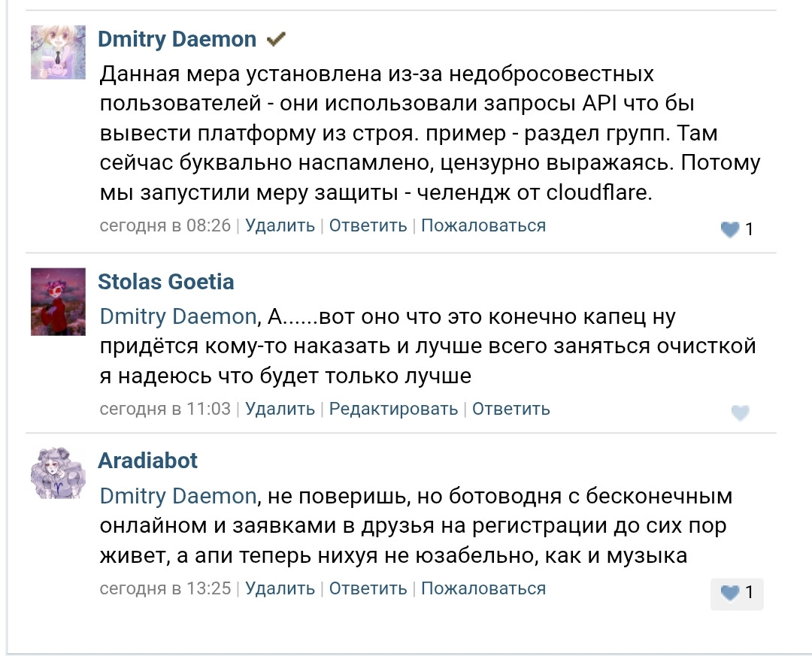812x656 pixels.
Task: Click Редактировать under Stolas Goetia's comment
Action: [393, 409]
